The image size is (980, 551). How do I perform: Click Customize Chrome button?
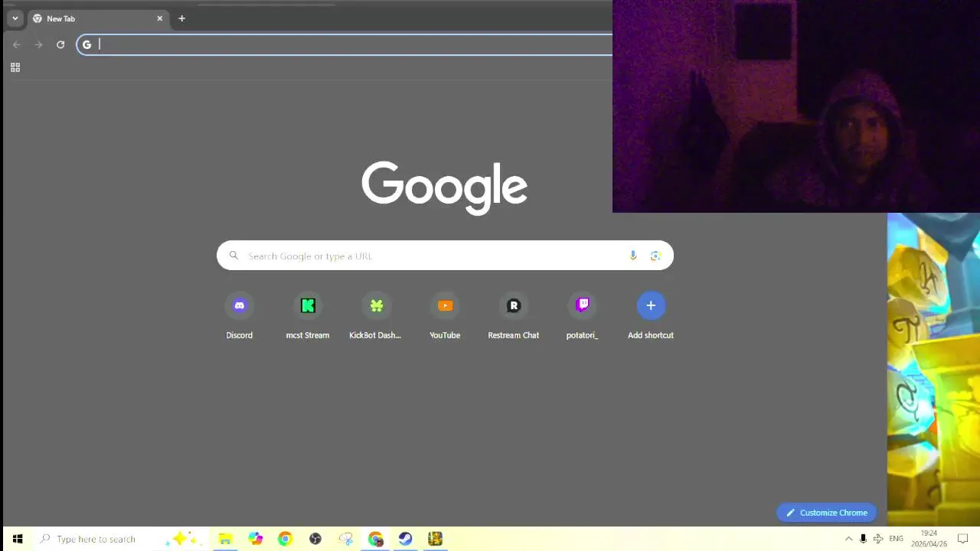click(x=826, y=513)
